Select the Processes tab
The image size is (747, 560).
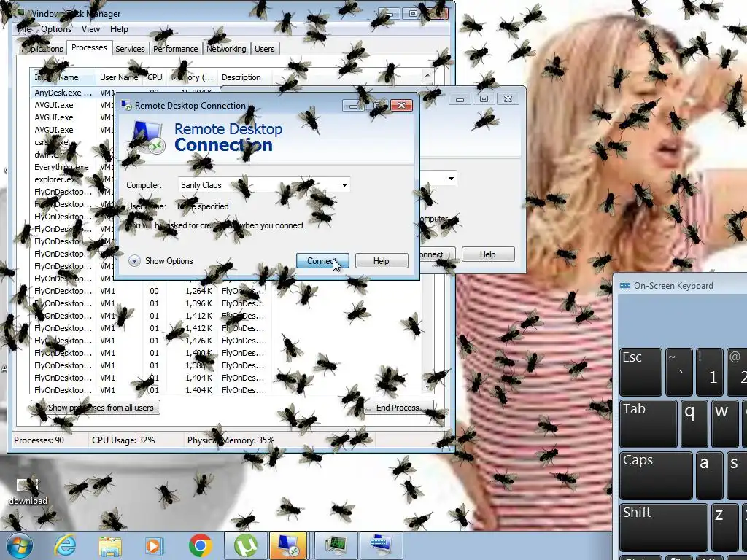(x=89, y=47)
